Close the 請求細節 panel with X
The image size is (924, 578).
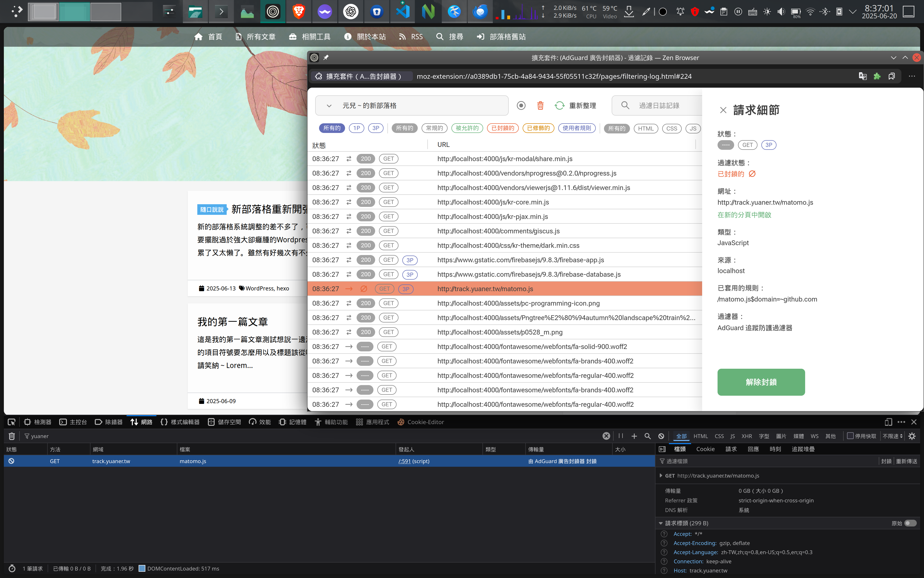coord(723,110)
